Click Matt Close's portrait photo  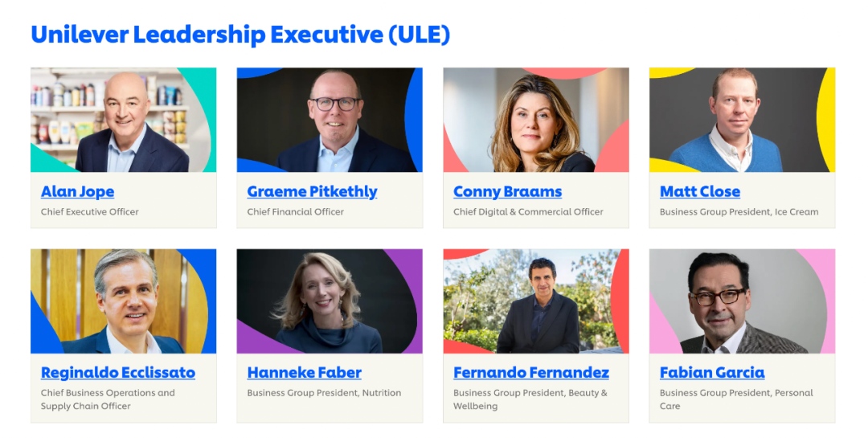742,120
